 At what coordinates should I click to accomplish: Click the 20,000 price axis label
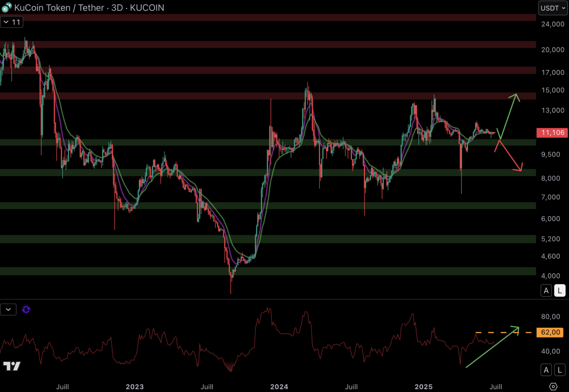(x=553, y=50)
